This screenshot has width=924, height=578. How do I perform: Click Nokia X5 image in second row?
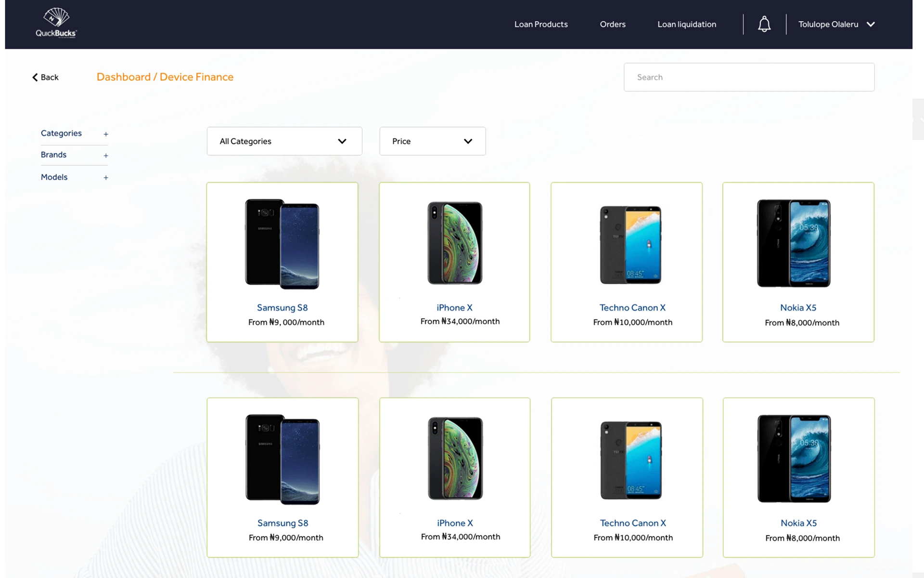click(794, 459)
